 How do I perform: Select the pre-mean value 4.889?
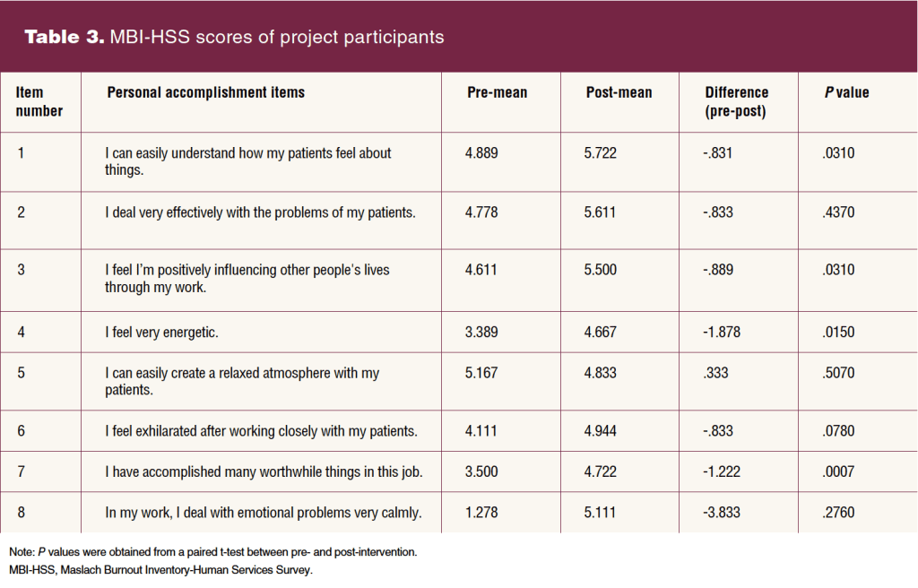point(482,153)
